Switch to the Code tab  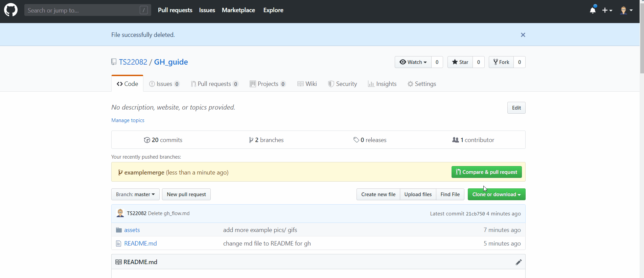coord(127,84)
